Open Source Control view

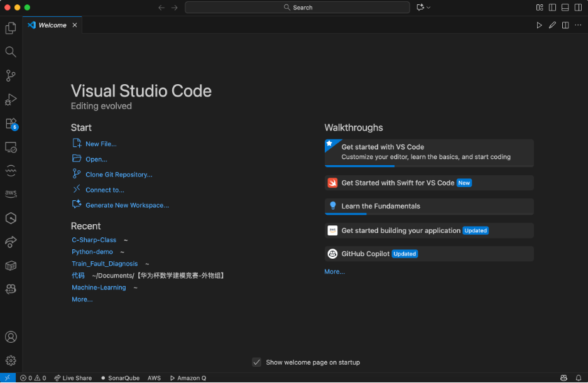(11, 76)
